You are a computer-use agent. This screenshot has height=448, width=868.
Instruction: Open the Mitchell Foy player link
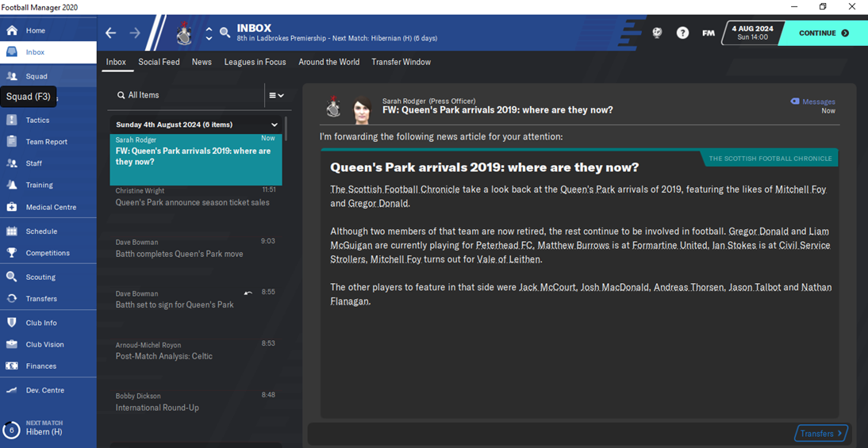click(801, 190)
